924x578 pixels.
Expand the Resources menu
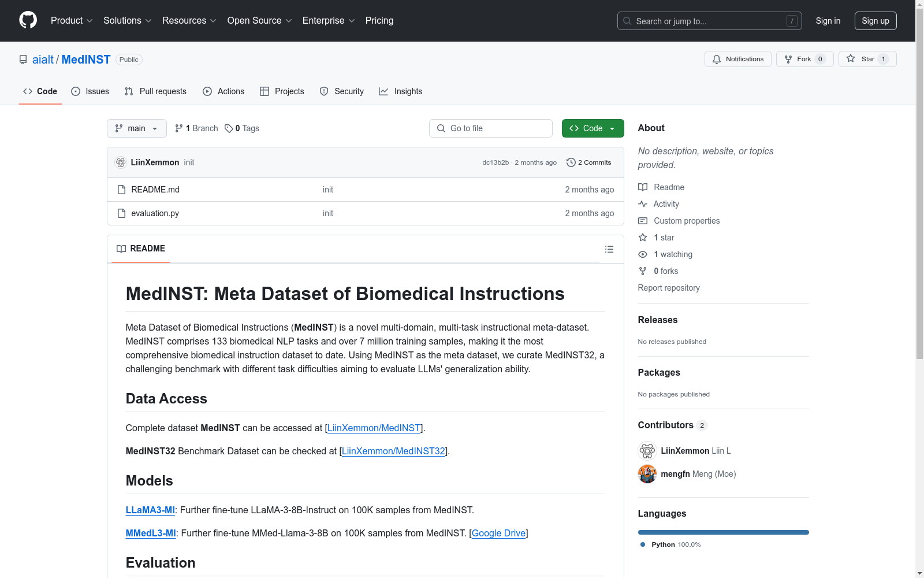tap(189, 21)
